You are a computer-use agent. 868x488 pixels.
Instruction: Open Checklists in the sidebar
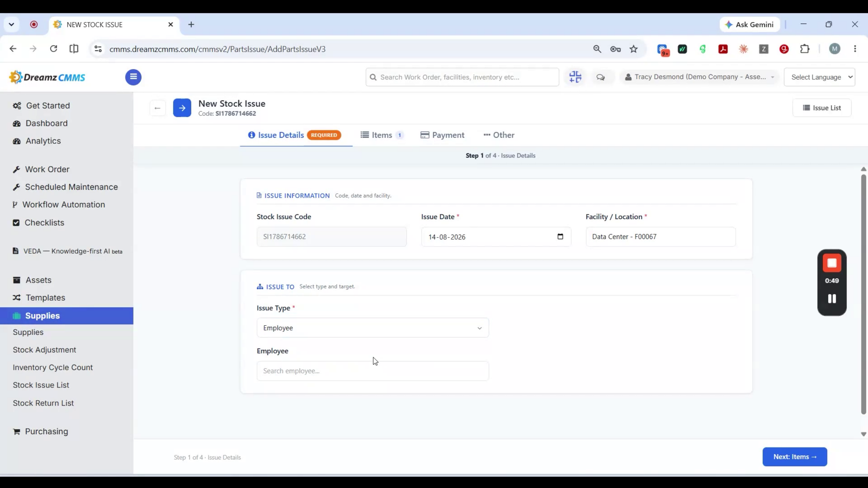click(38, 223)
